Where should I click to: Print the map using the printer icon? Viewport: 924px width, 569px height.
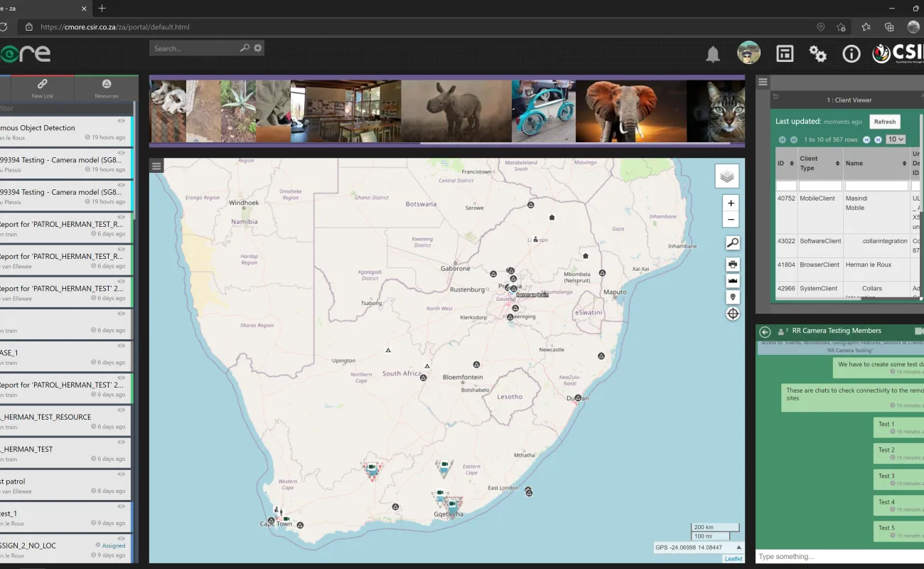click(733, 265)
